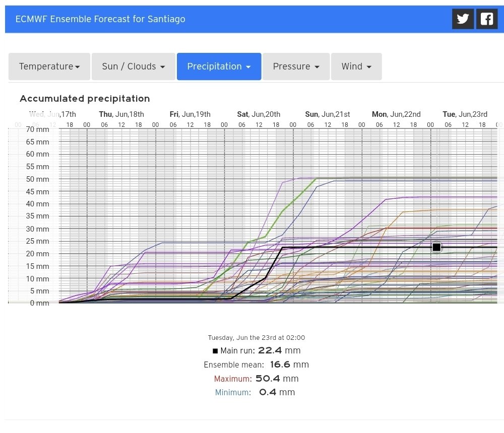
Task: Click the '10 mm' axis label
Action: (x=38, y=279)
